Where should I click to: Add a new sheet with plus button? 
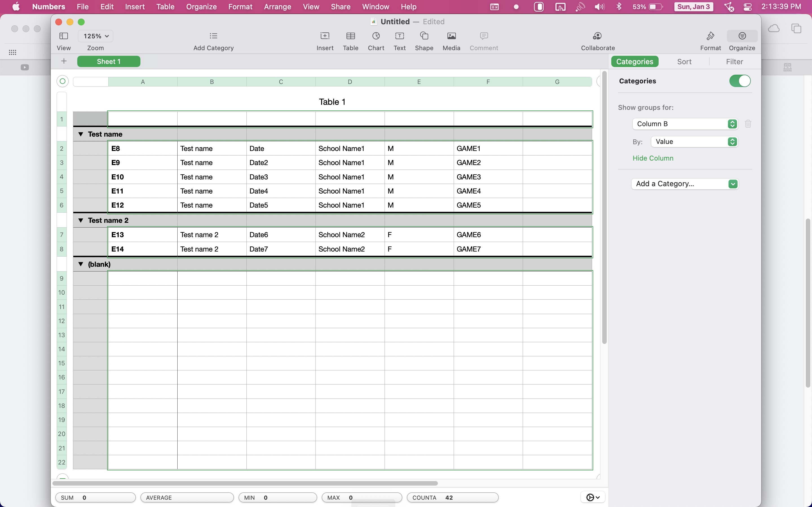point(64,61)
